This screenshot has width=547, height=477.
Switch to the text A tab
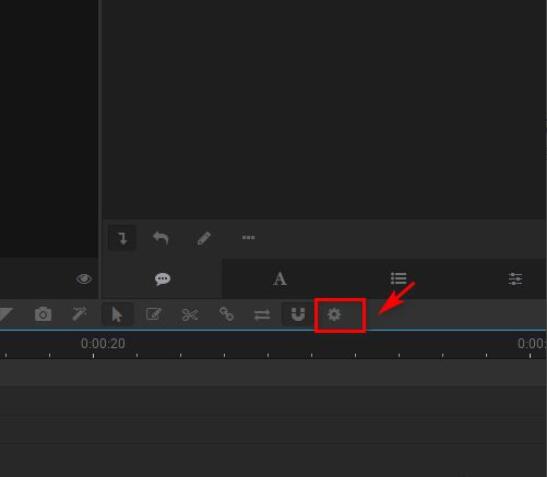(280, 279)
